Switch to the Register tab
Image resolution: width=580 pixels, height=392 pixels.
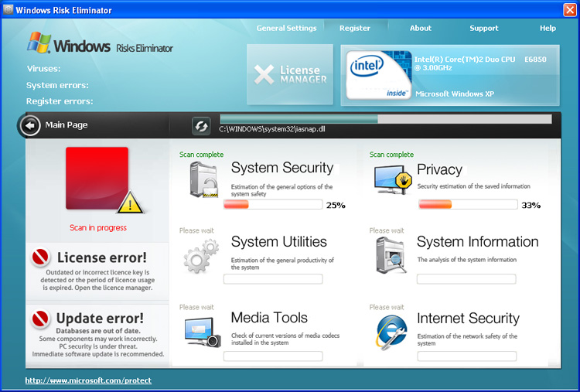(x=355, y=28)
